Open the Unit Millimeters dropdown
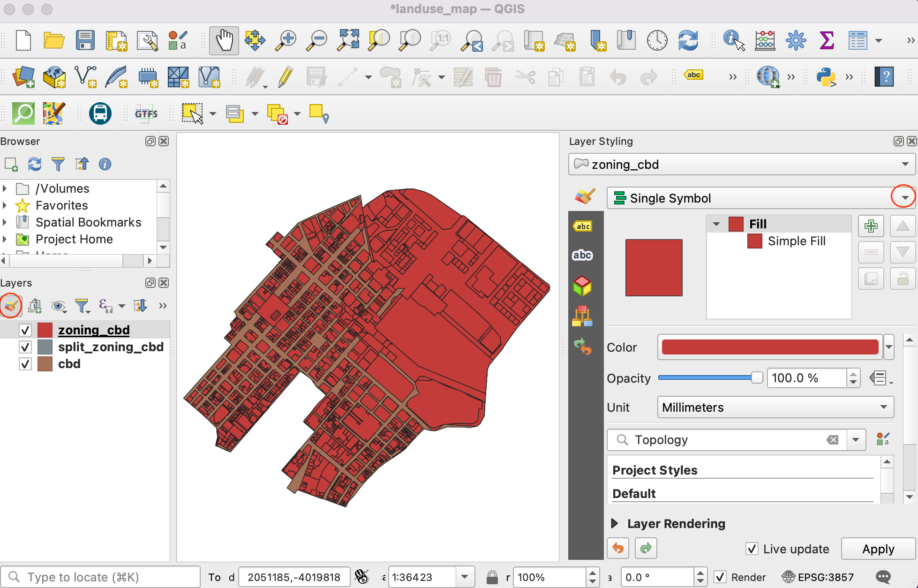The width and height of the screenshot is (918, 588). click(x=775, y=407)
